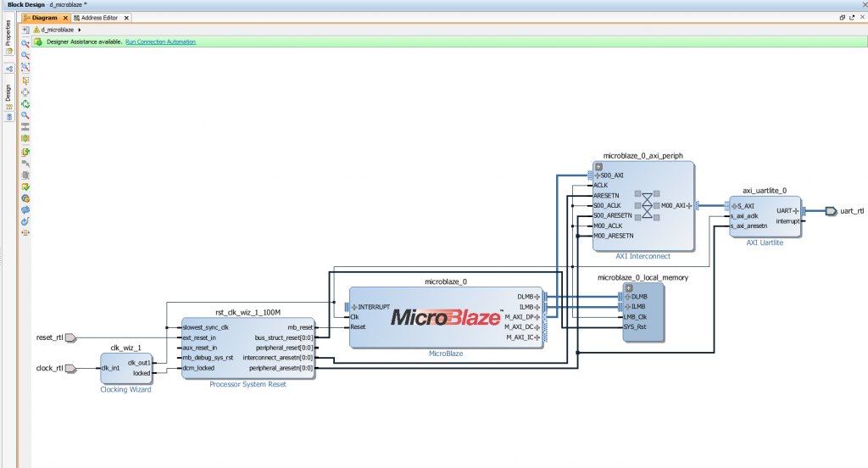Click the blue Refresh arrows toolbar icon
Image resolution: width=868 pixels, height=468 pixels.
pyautogui.click(x=25, y=210)
